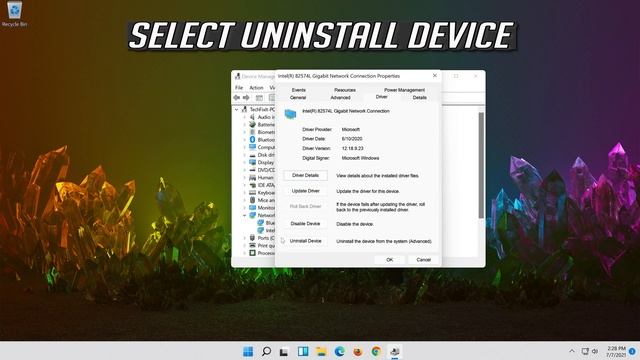This screenshot has width=640, height=360.
Task: Launch Microsoft Edge from the taskbar
Action: (x=339, y=351)
